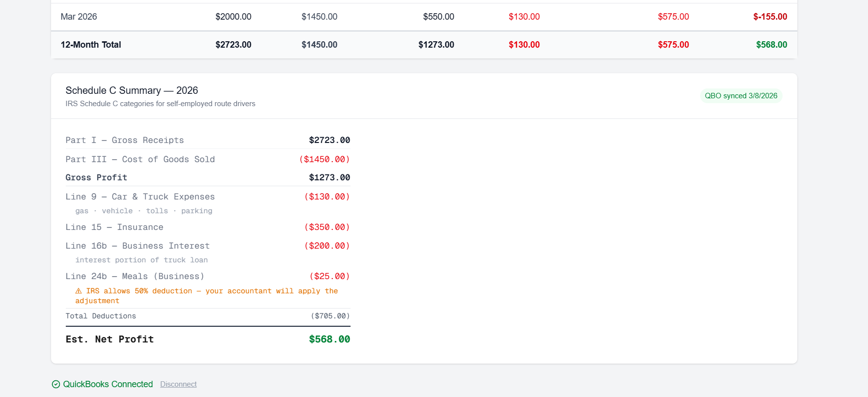Click Line 24b – Meals (Business) label
Viewport: 868px width, 397px height.
135,276
